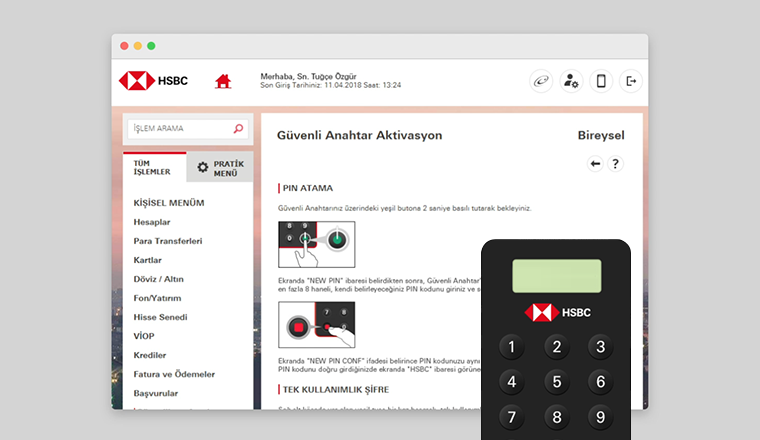Tap key 6 on Secure Key device
Image resolution: width=760 pixels, height=440 pixels.
(x=601, y=382)
